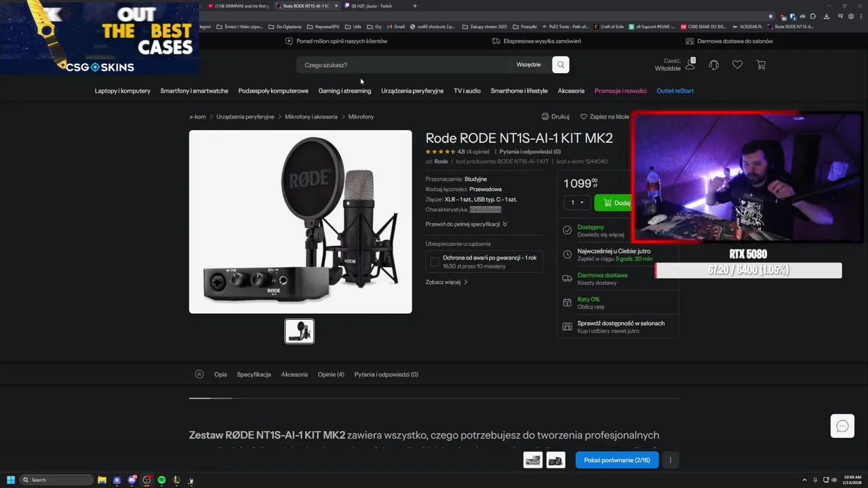Open Podzespoły komputerowe menu
Screen dimensions: 868x488
point(273,91)
